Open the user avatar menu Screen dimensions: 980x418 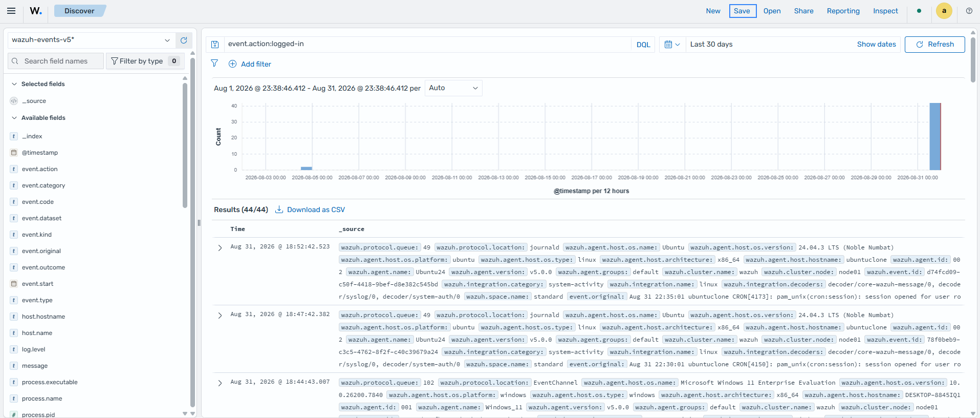pyautogui.click(x=944, y=11)
